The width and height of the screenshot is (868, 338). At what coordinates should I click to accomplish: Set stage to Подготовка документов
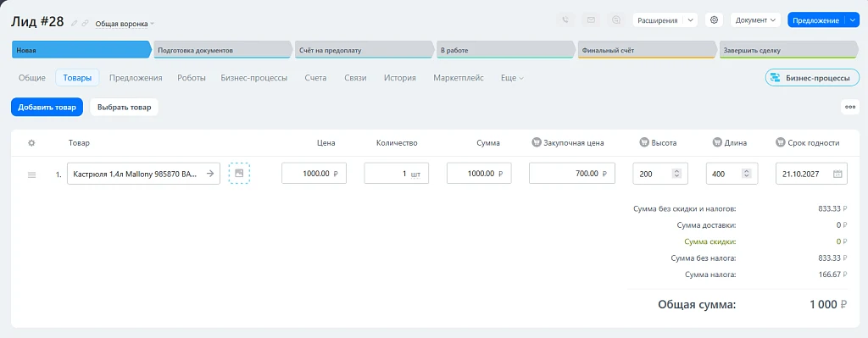click(223, 50)
